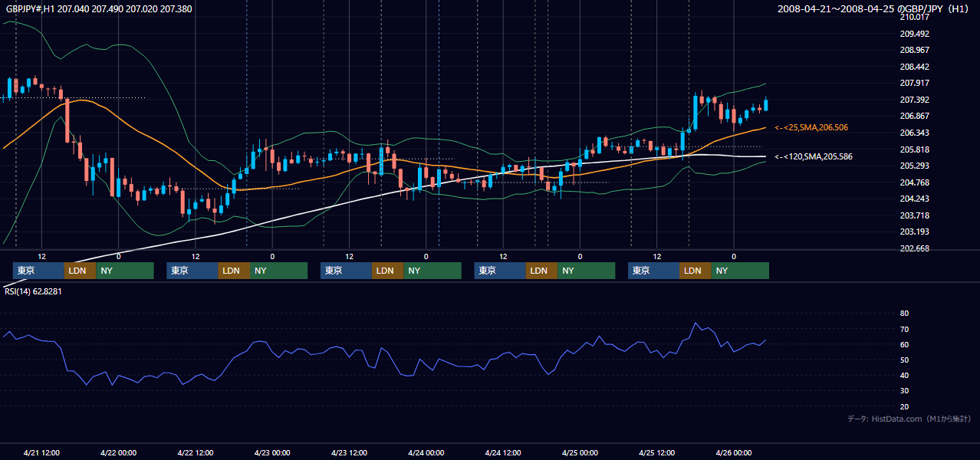Click the HistData.com data source credit

(909, 419)
